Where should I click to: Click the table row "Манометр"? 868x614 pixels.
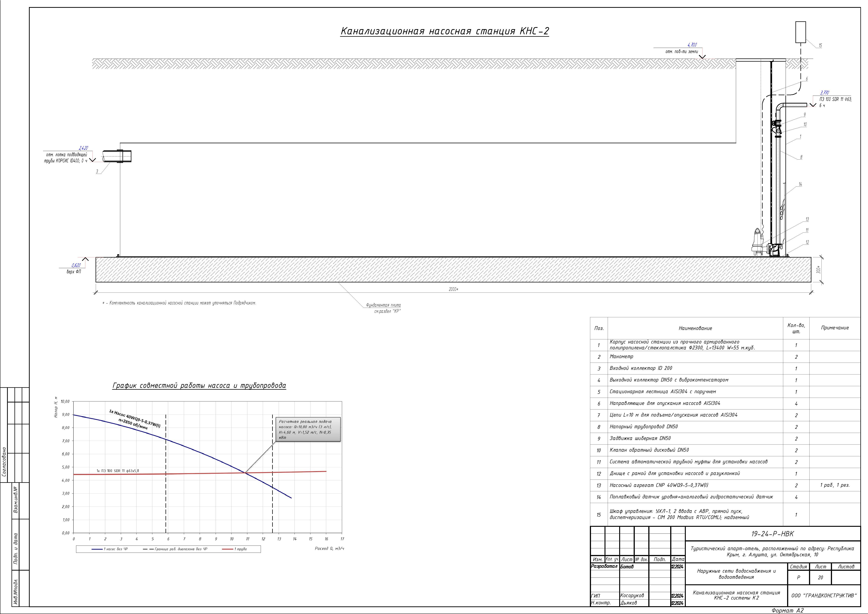725,357
